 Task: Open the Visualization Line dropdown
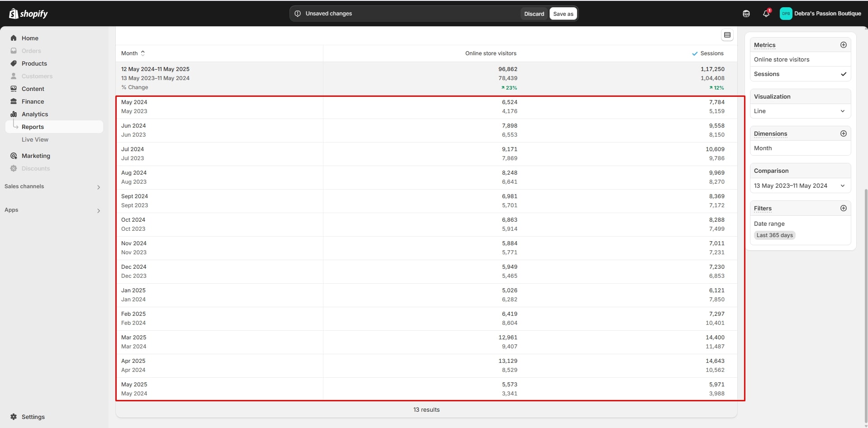tap(800, 111)
